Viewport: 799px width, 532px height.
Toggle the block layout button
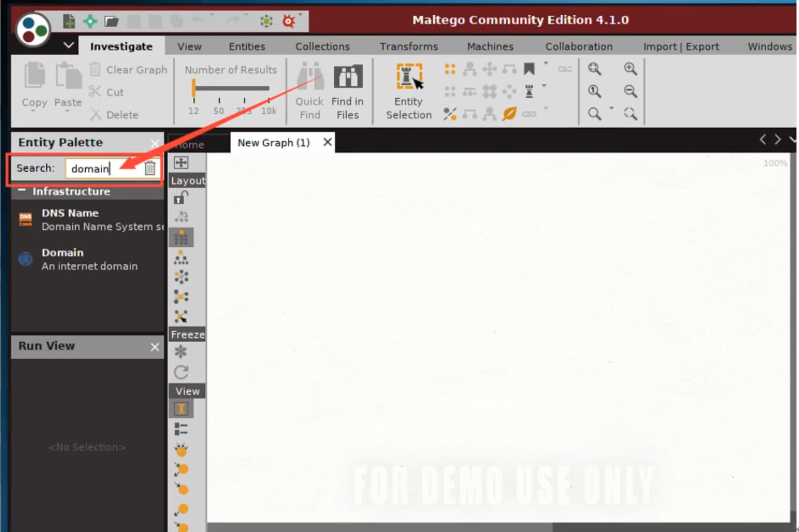181,237
